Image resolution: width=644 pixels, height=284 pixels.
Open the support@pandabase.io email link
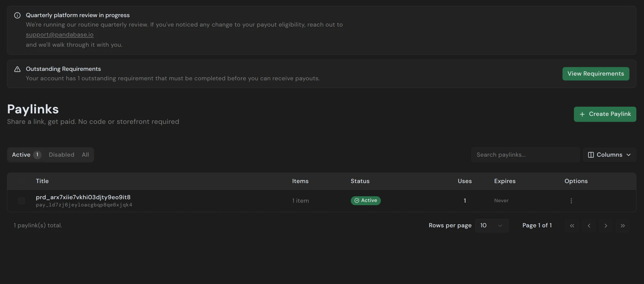coord(60,34)
